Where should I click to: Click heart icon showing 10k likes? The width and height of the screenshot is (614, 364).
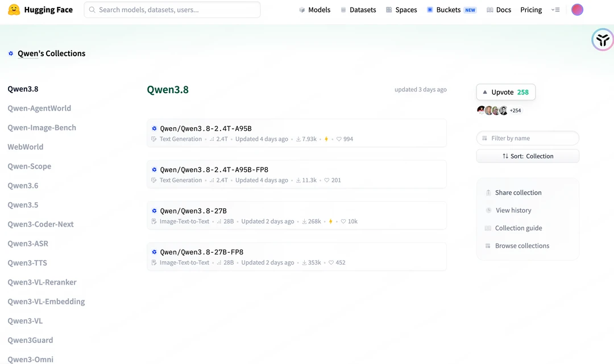(343, 221)
